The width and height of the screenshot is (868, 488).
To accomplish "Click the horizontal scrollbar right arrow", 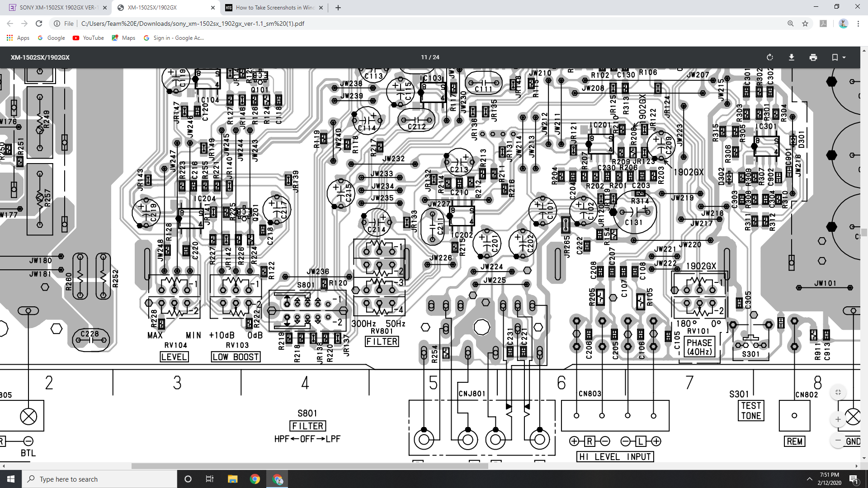I will pyautogui.click(x=856, y=466).
